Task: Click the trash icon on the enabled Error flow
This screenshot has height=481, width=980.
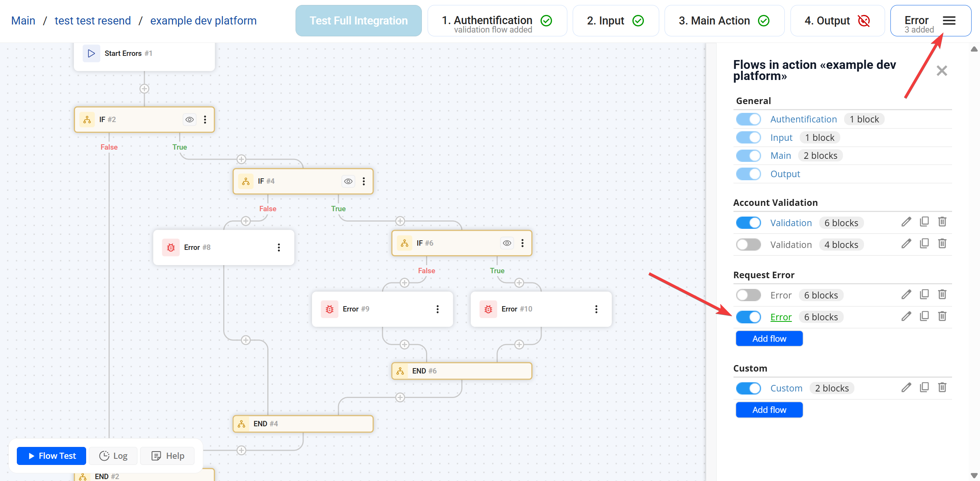Action: click(x=942, y=316)
